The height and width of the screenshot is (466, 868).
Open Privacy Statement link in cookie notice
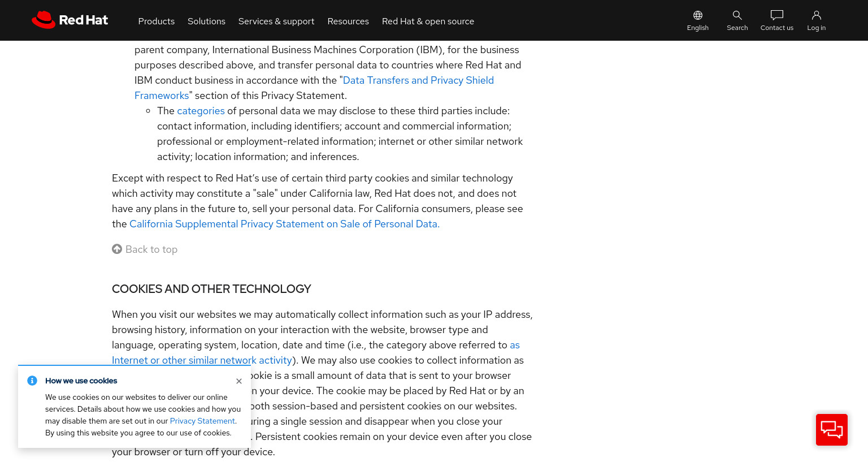click(x=202, y=421)
